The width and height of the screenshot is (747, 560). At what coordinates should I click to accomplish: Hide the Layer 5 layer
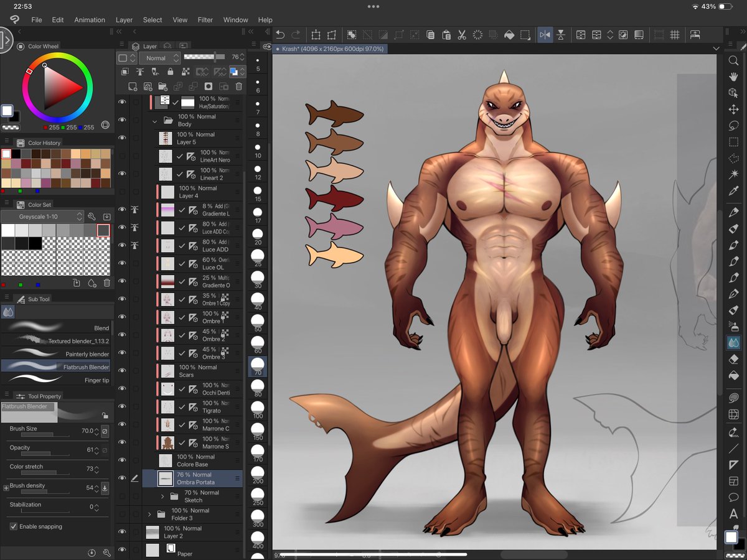click(x=122, y=138)
